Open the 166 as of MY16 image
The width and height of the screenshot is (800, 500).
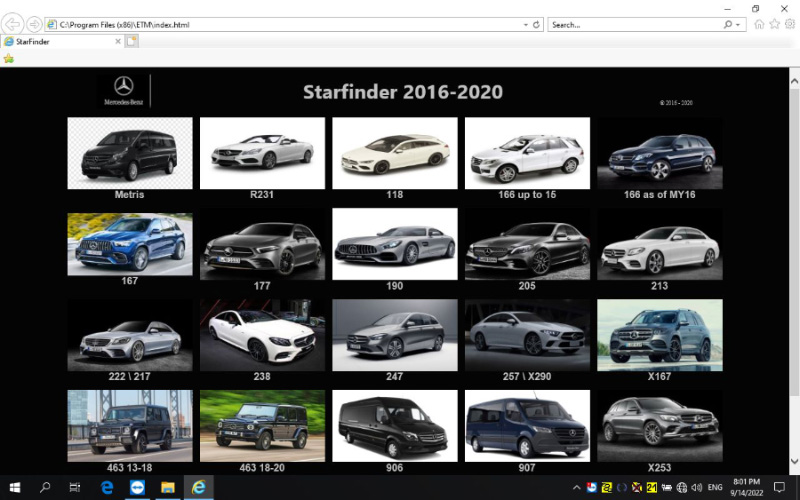pos(660,153)
